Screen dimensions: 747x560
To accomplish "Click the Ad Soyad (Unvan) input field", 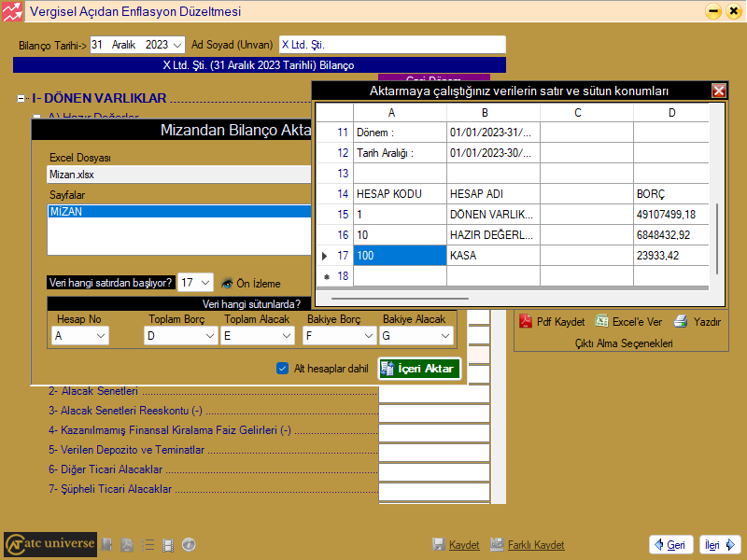I will 392,45.
